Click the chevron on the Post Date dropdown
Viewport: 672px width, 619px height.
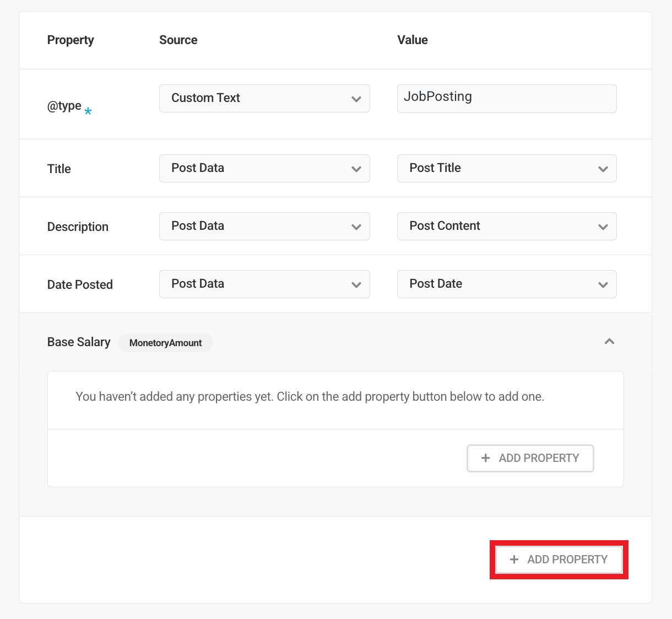point(603,284)
